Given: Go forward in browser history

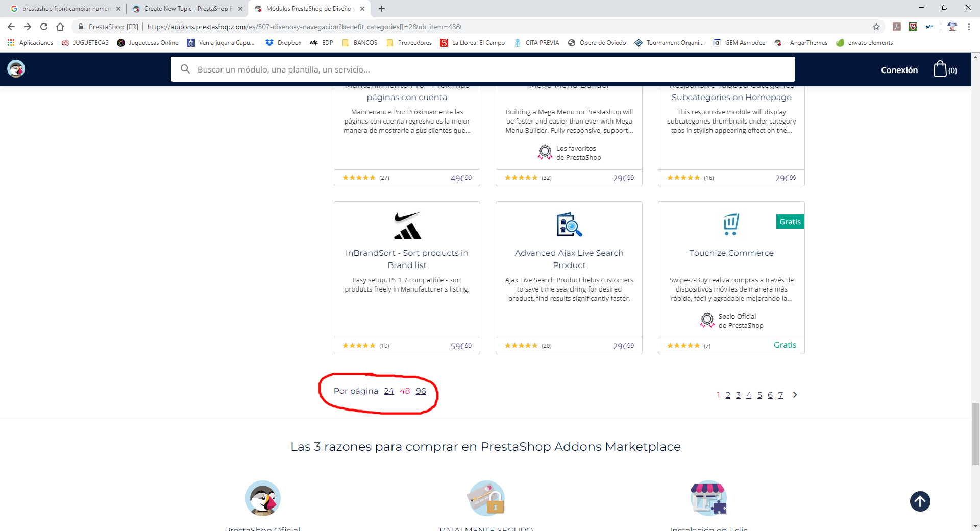Looking at the screenshot, I should (28, 27).
